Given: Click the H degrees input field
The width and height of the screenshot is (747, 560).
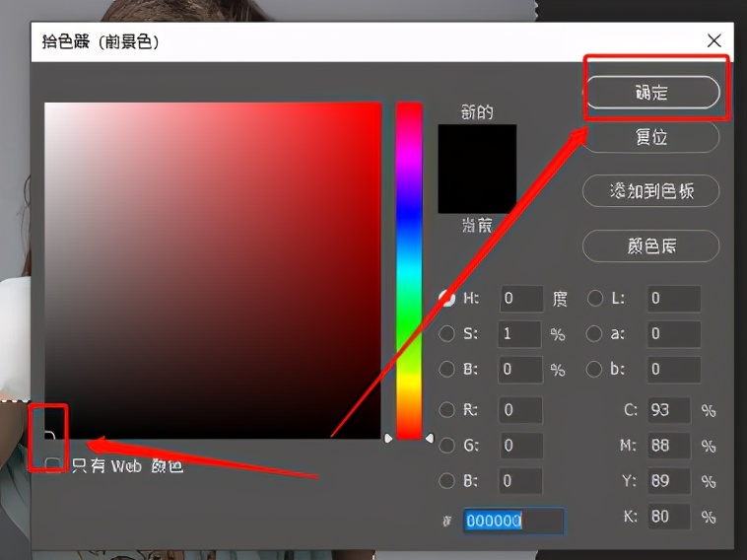Looking at the screenshot, I should (521, 299).
